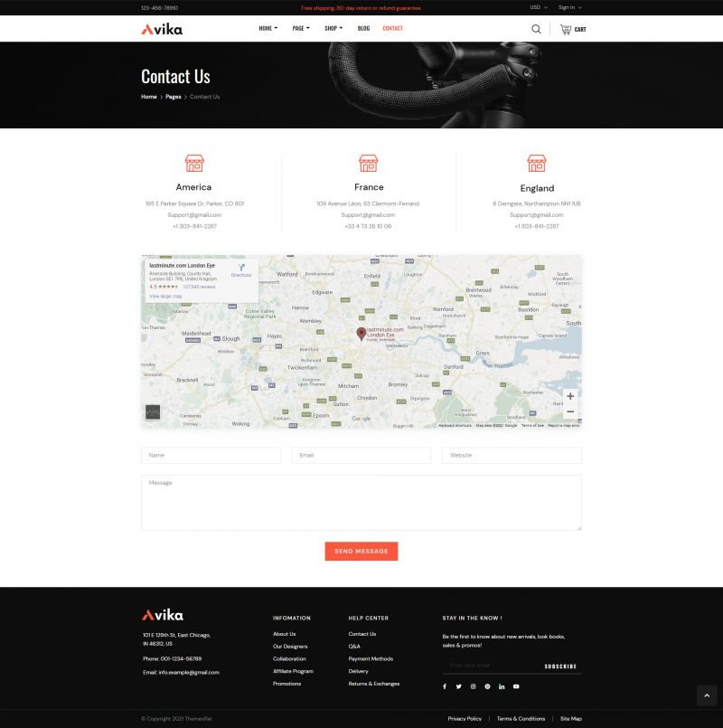
Task: Click the Facebook icon in footer
Action: 444,686
